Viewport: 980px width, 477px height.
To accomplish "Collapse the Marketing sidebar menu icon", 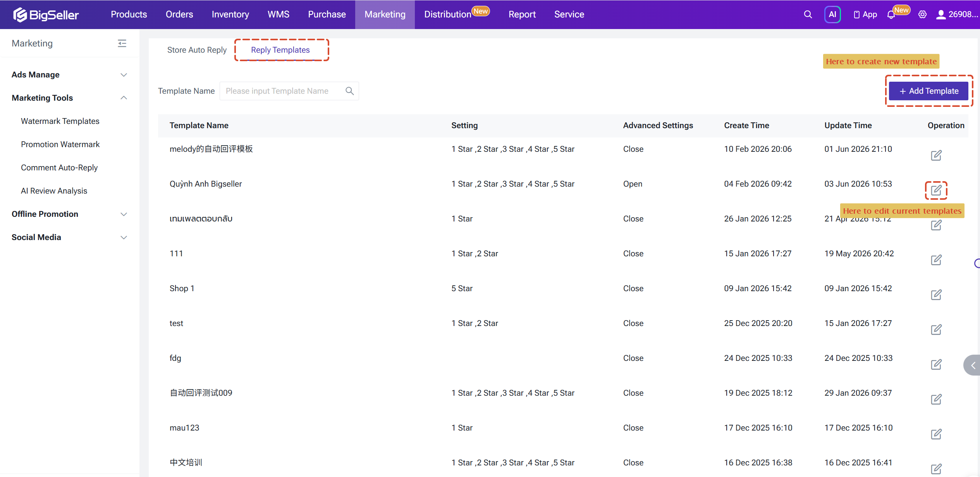I will [122, 43].
